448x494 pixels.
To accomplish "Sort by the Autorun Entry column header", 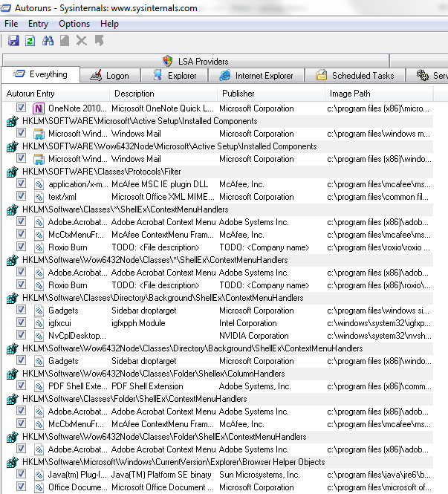I will (x=56, y=94).
